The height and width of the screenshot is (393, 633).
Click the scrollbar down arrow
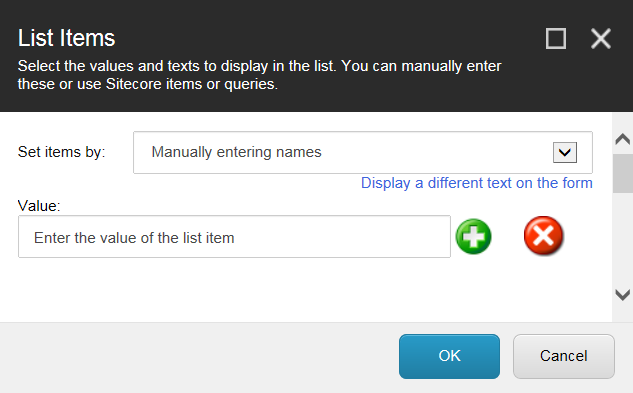[623, 294]
